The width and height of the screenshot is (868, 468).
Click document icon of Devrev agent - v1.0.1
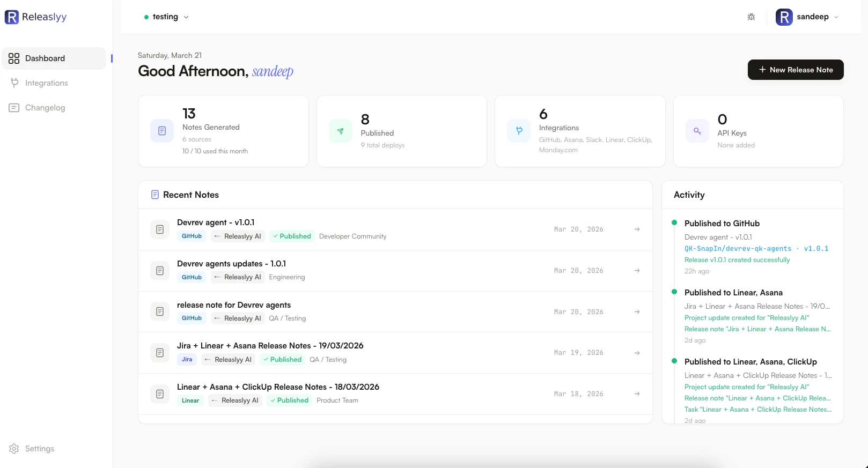pos(160,229)
